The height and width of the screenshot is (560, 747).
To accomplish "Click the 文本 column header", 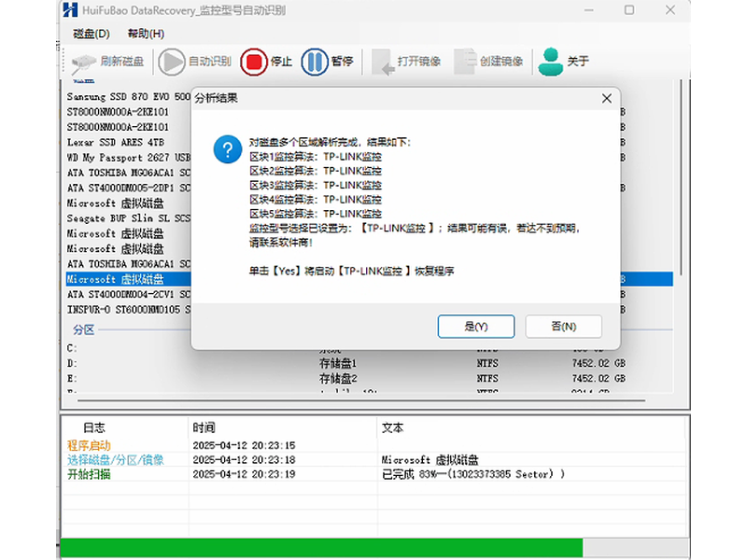I will coord(392,427).
